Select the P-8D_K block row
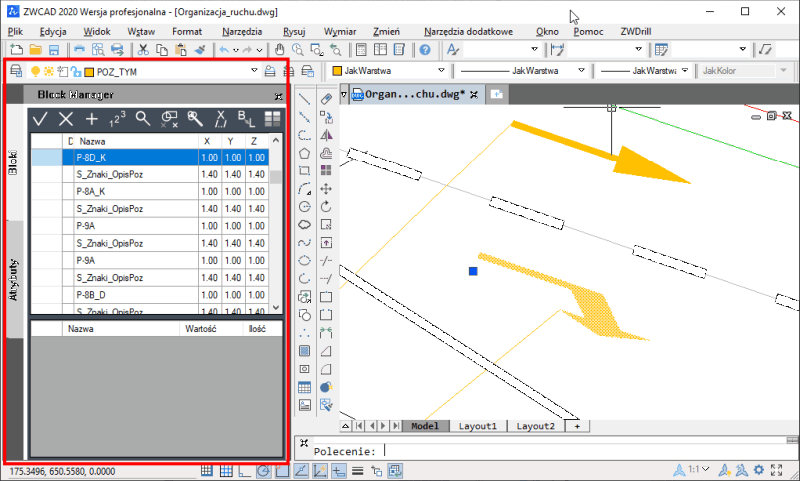This screenshot has width=800, height=481. (x=151, y=158)
